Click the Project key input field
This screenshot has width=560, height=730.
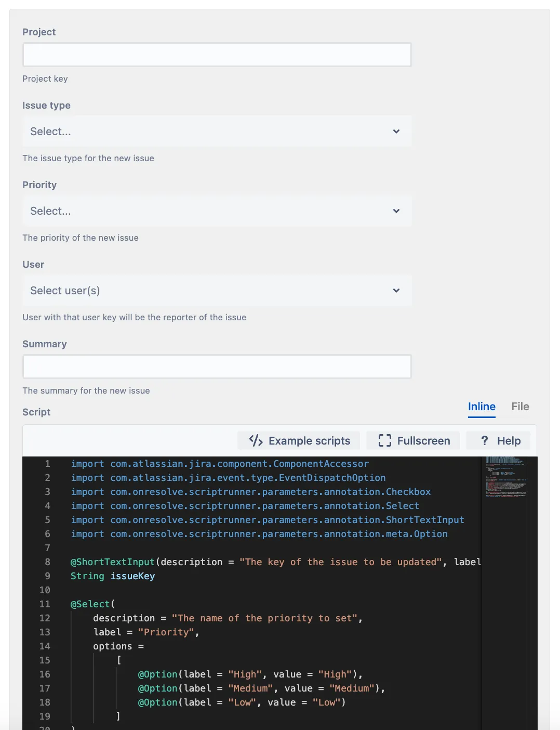click(217, 55)
